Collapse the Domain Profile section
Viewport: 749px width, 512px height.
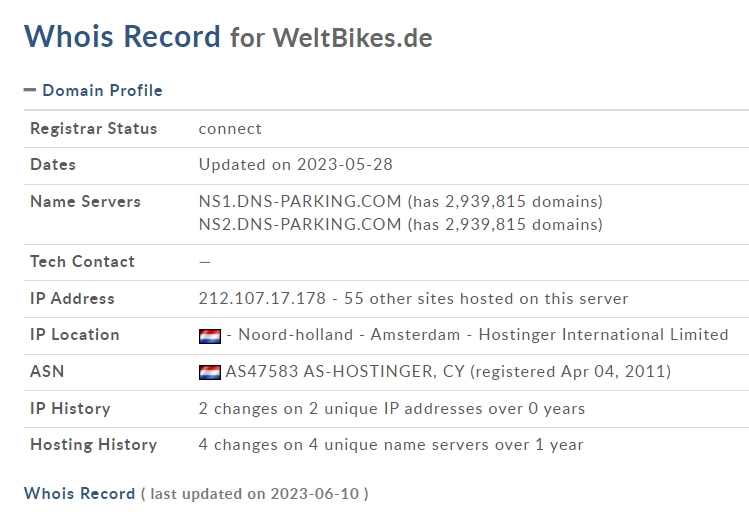[x=101, y=90]
